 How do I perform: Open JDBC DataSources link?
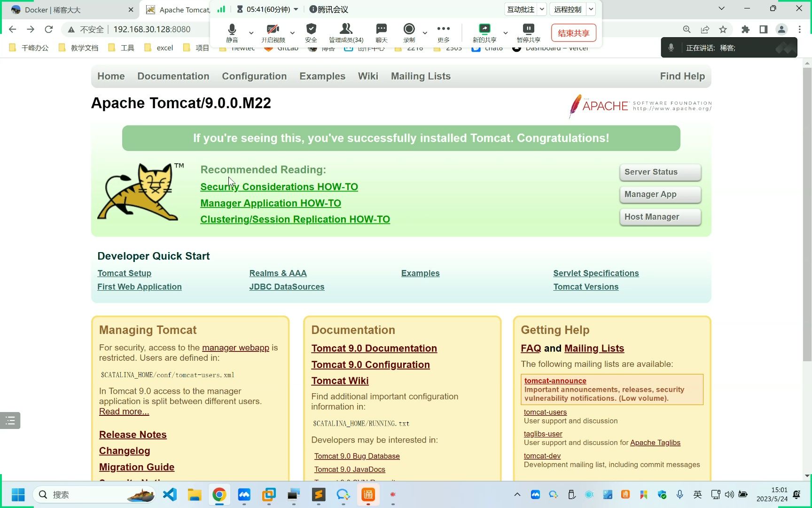287,287
